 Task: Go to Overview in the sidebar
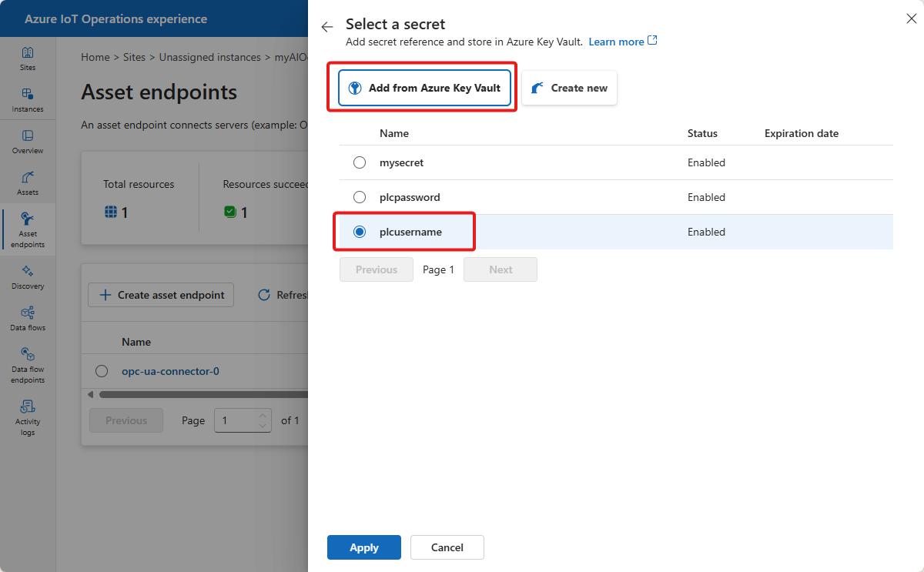28,142
